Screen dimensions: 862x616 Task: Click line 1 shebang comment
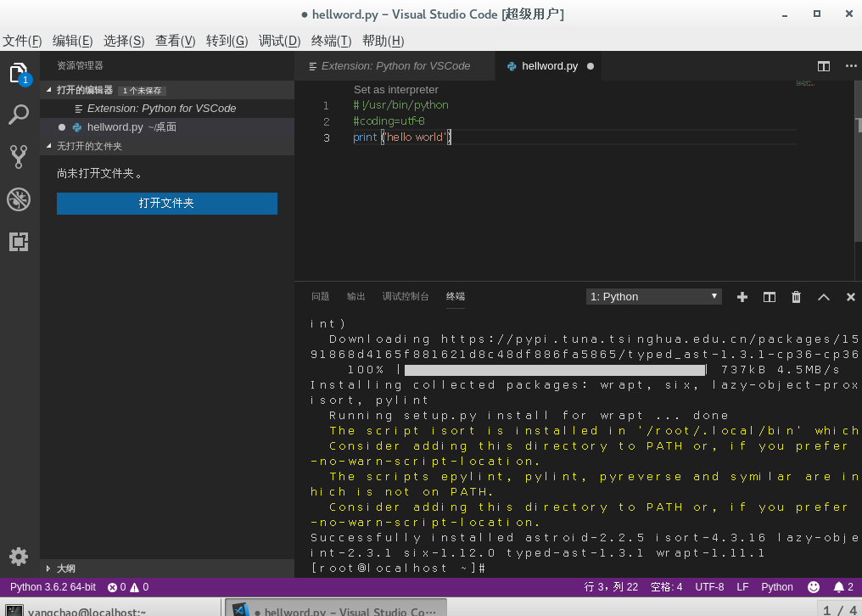(400, 105)
